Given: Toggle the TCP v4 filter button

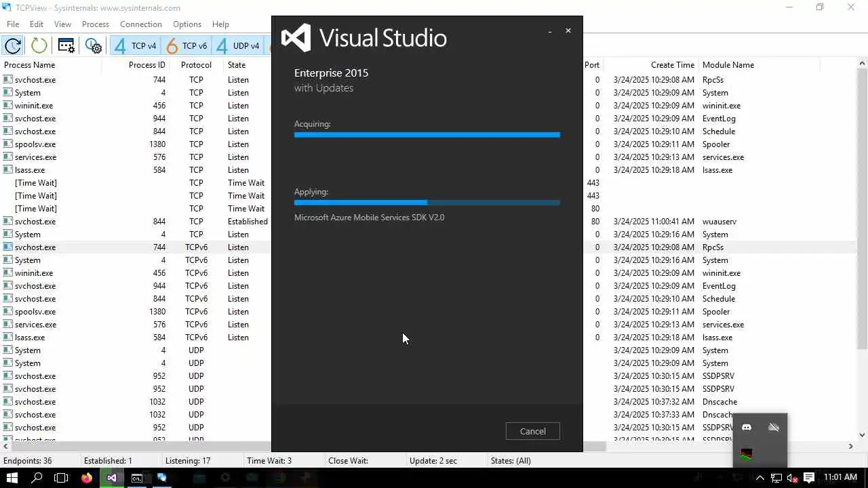Looking at the screenshot, I should click(136, 46).
